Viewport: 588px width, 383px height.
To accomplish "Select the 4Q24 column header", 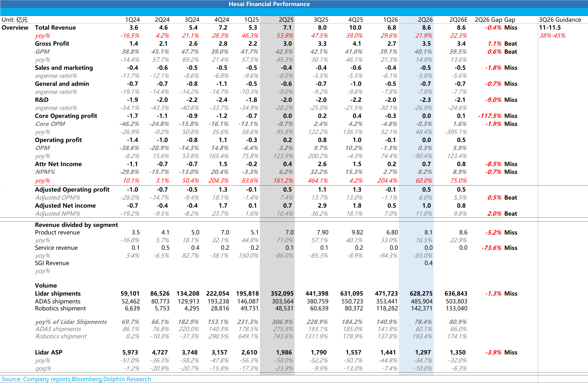I will (x=222, y=20).
